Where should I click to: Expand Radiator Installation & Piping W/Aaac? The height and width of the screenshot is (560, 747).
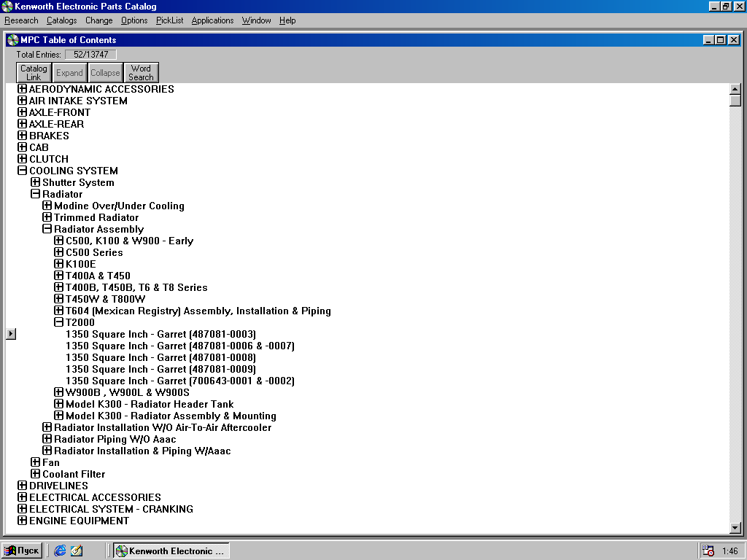(x=47, y=451)
